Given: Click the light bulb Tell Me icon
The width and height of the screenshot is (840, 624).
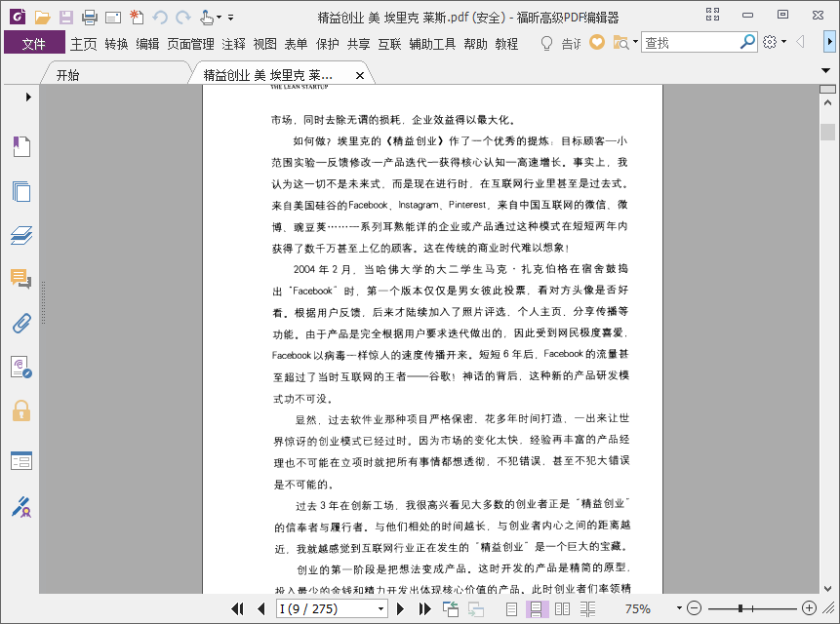Looking at the screenshot, I should (x=546, y=43).
